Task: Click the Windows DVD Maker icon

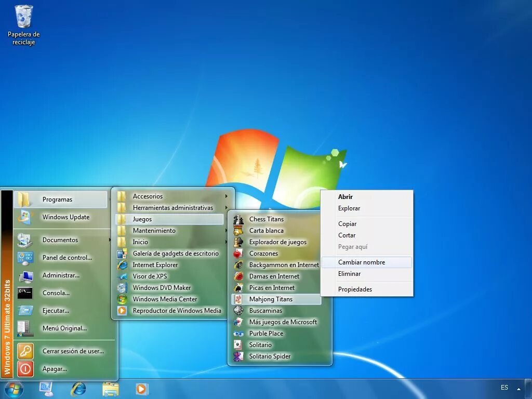Action: 122,288
